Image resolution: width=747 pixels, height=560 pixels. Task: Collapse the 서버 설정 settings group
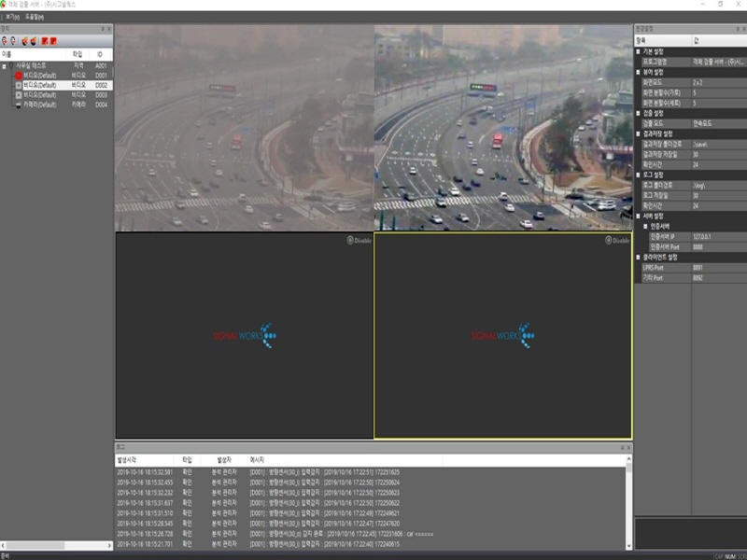[x=639, y=217]
